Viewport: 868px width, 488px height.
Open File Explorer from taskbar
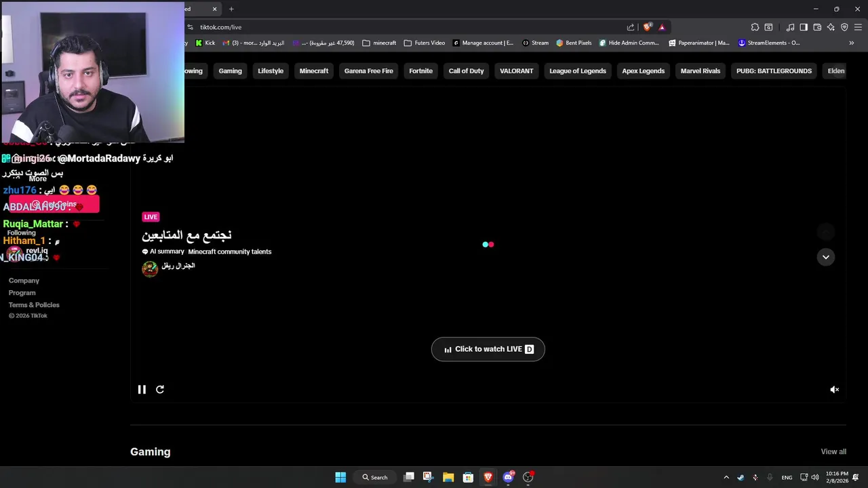448,477
